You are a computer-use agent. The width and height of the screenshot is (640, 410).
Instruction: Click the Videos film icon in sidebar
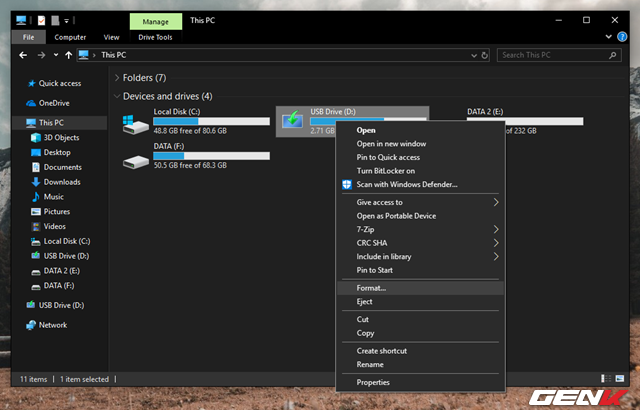click(x=36, y=226)
